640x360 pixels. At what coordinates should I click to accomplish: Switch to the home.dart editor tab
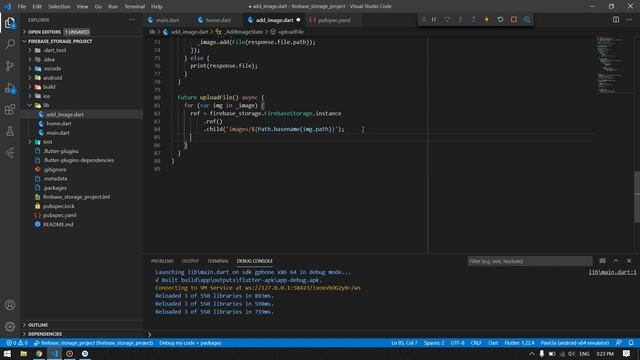(218, 20)
